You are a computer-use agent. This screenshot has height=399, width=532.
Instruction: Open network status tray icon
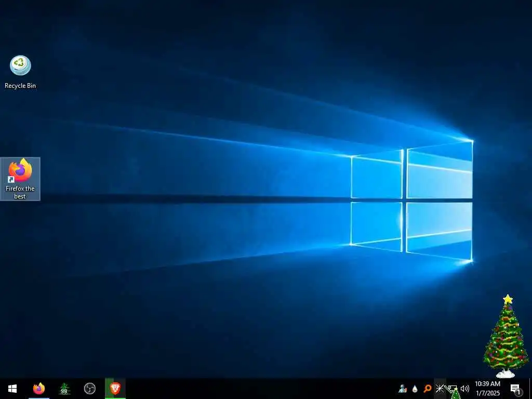click(x=453, y=389)
